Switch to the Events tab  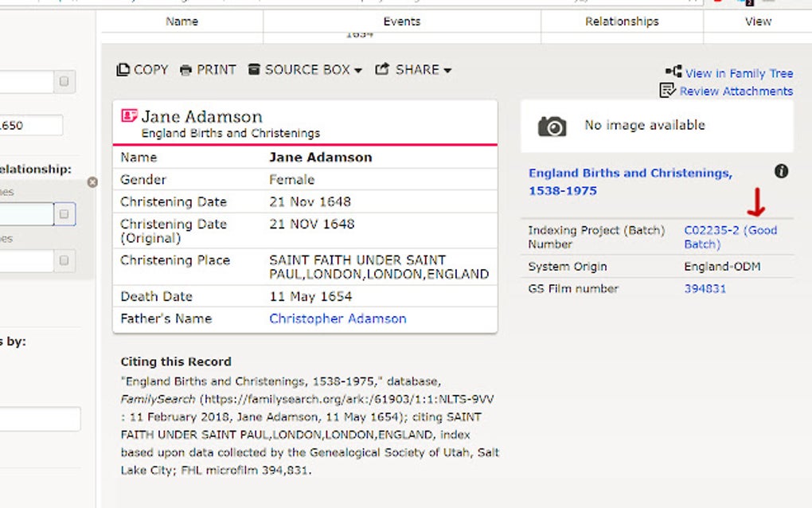point(402,21)
